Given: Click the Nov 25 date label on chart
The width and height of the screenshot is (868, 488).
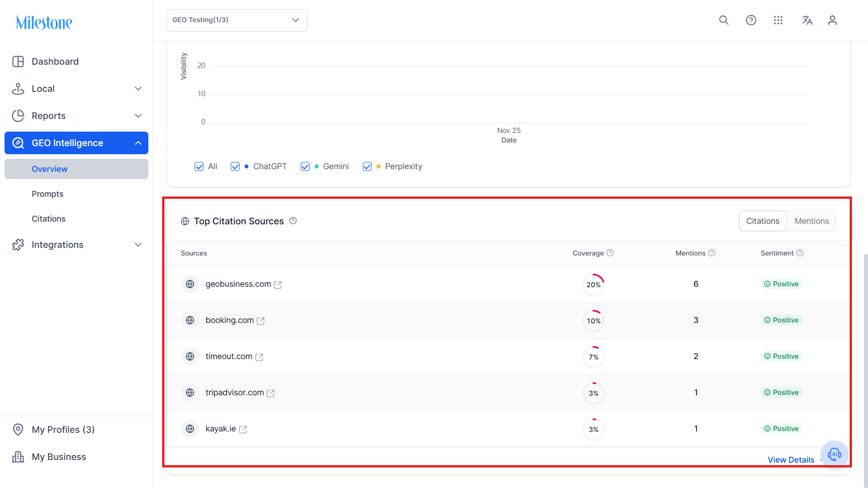Looking at the screenshot, I should 509,130.
